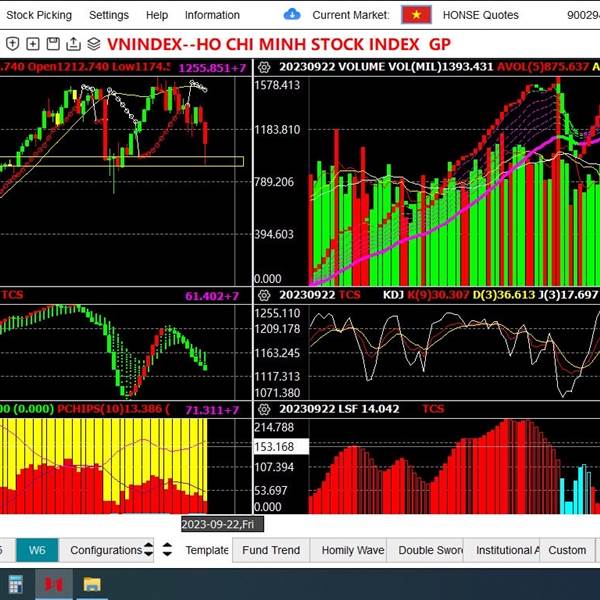Image resolution: width=600 pixels, height=600 pixels.
Task: Click the red stock app taskbar icon
Action: (54, 584)
